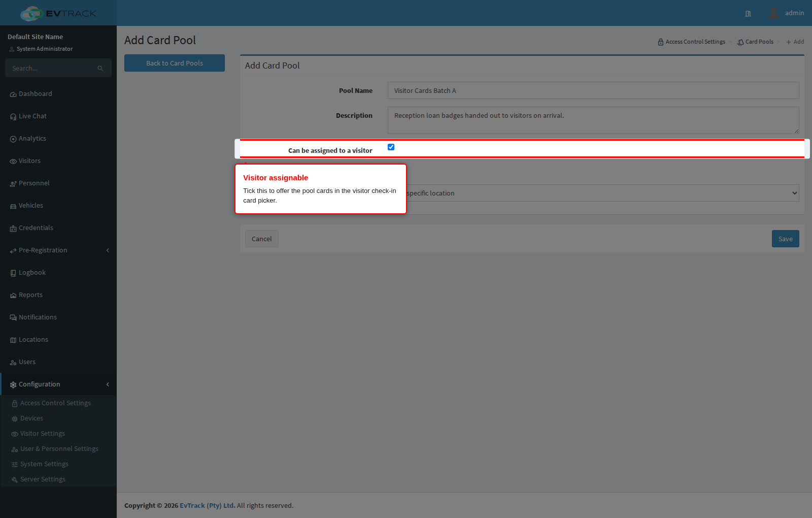Click the Users icon in sidebar
Screen dimensions: 812x518
click(13, 363)
